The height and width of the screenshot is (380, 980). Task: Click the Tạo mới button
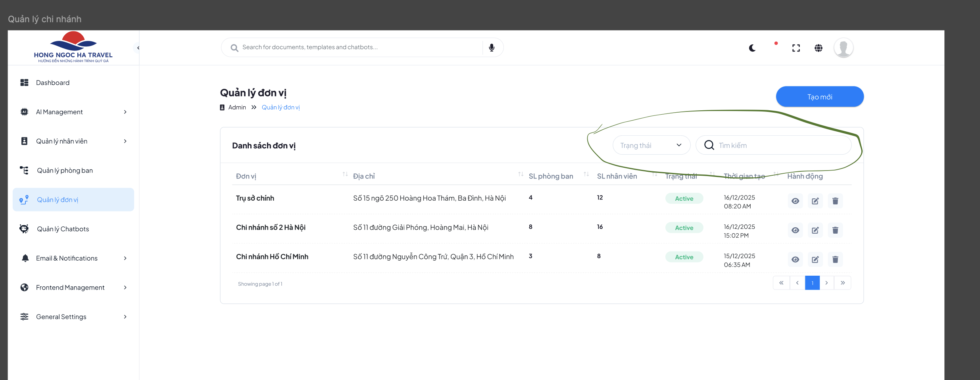click(819, 97)
